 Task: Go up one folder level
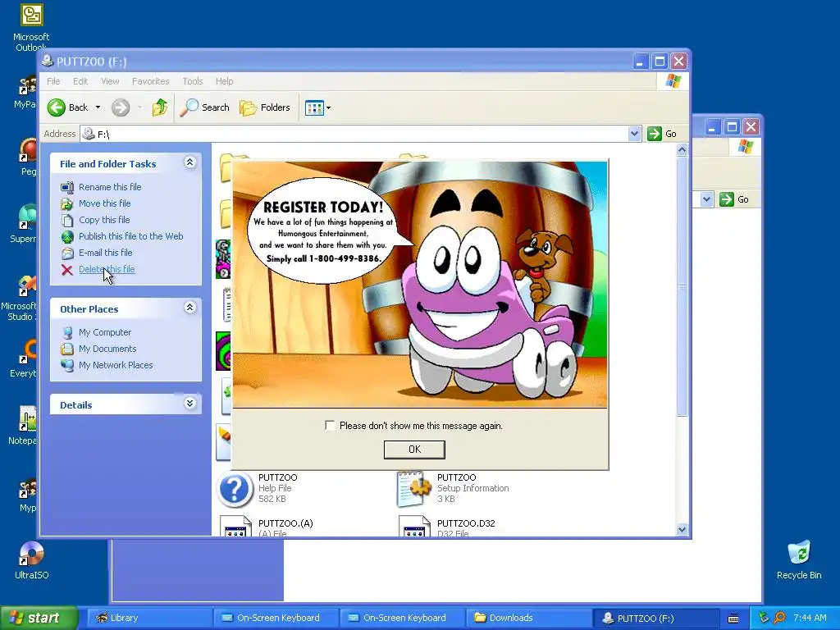pyautogui.click(x=160, y=107)
